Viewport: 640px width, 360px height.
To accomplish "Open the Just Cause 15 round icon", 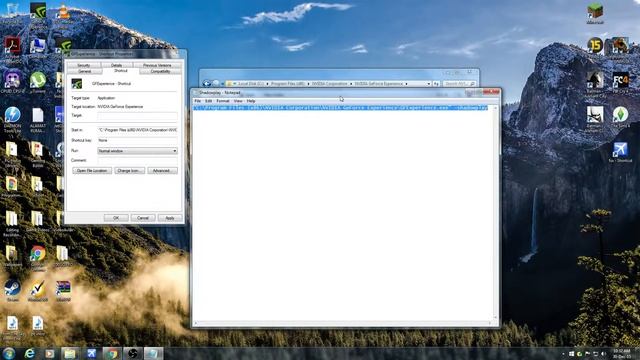I will click(x=595, y=45).
